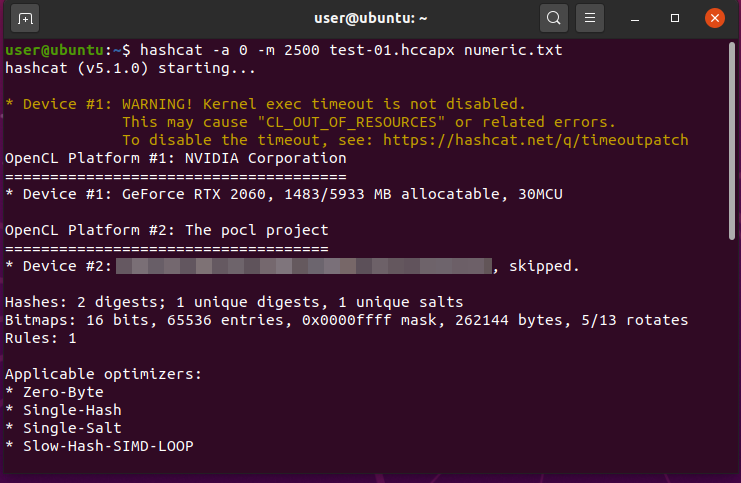Open a new terminal tab
Screen dimensions: 741x483
click(x=26, y=18)
